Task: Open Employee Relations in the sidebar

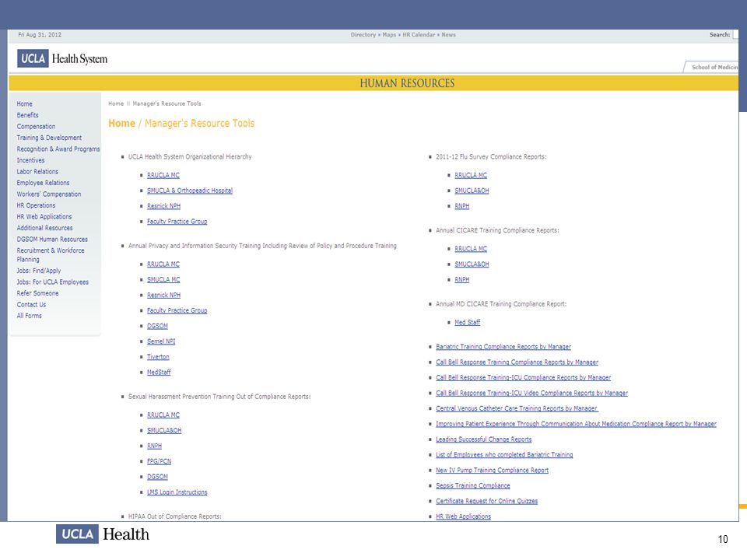Action: coord(43,183)
